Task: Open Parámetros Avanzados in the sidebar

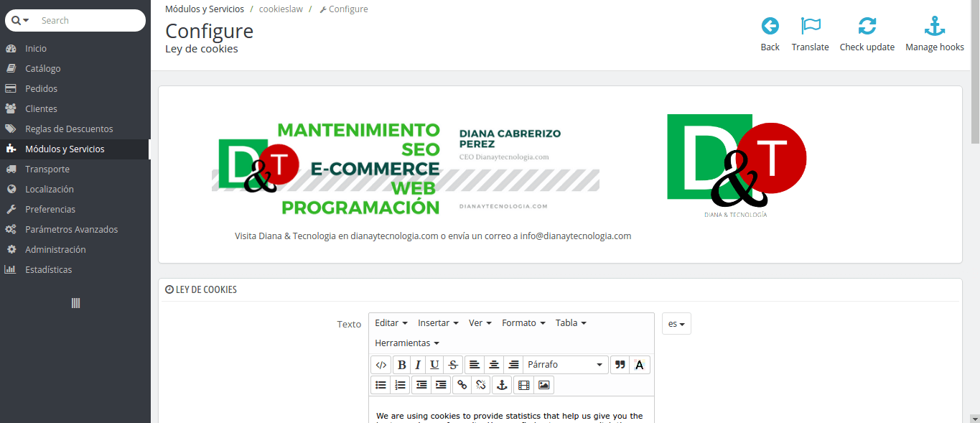Action: 75,230
